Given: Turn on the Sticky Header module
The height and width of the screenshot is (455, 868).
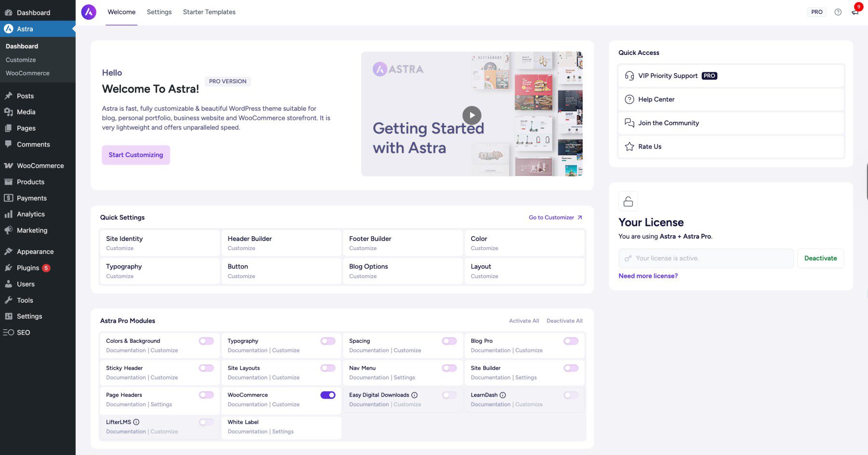Looking at the screenshot, I should pyautogui.click(x=206, y=368).
